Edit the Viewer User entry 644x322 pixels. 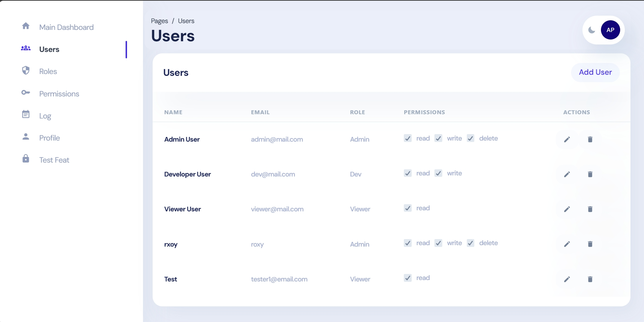point(567,209)
